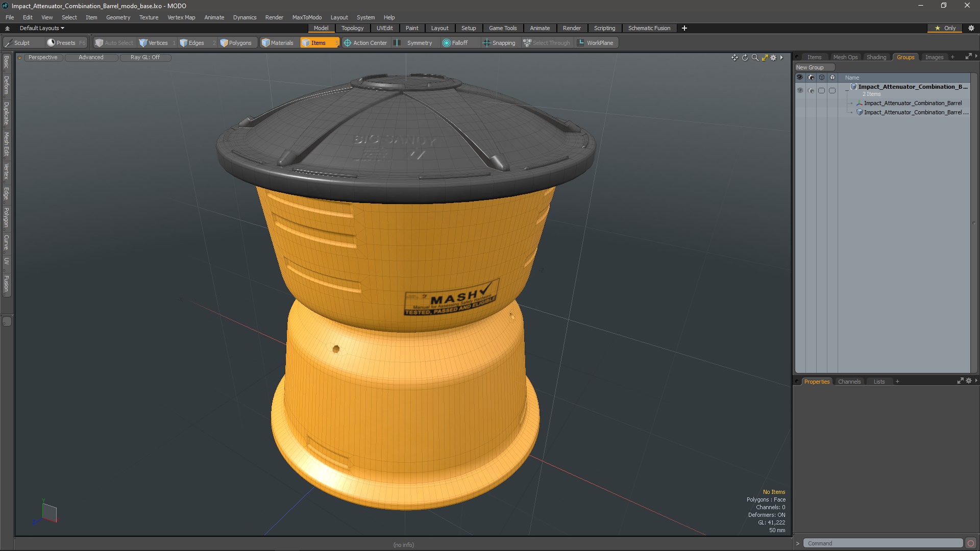Click the red record button near Command
The height and width of the screenshot is (551, 980).
(x=971, y=543)
